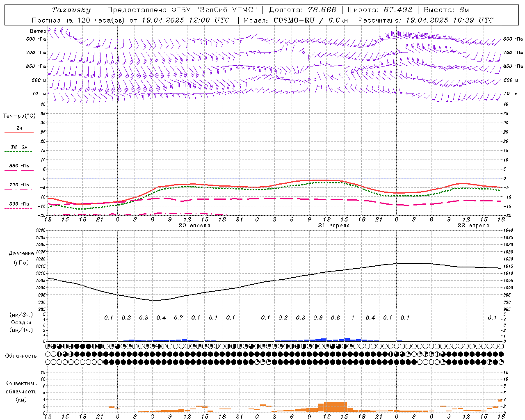
Task: Click the precipitation value "0.9"
Action: click(318, 318)
